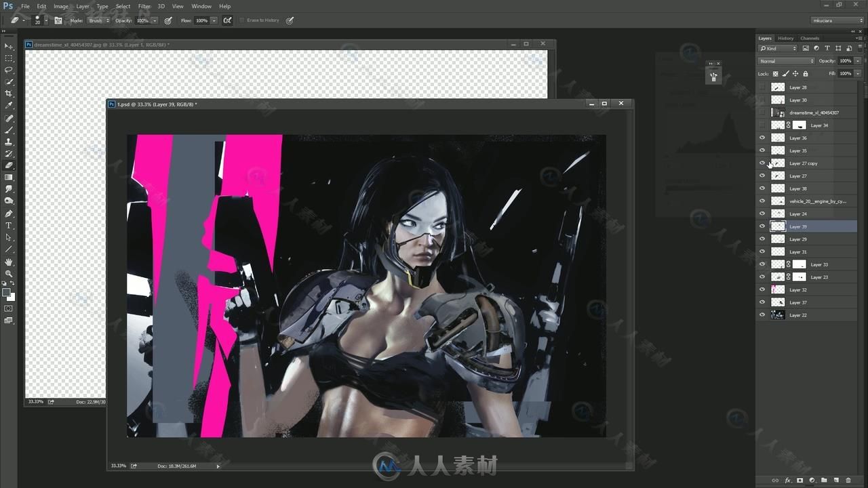Open the Window menu
The width and height of the screenshot is (868, 488).
[201, 6]
